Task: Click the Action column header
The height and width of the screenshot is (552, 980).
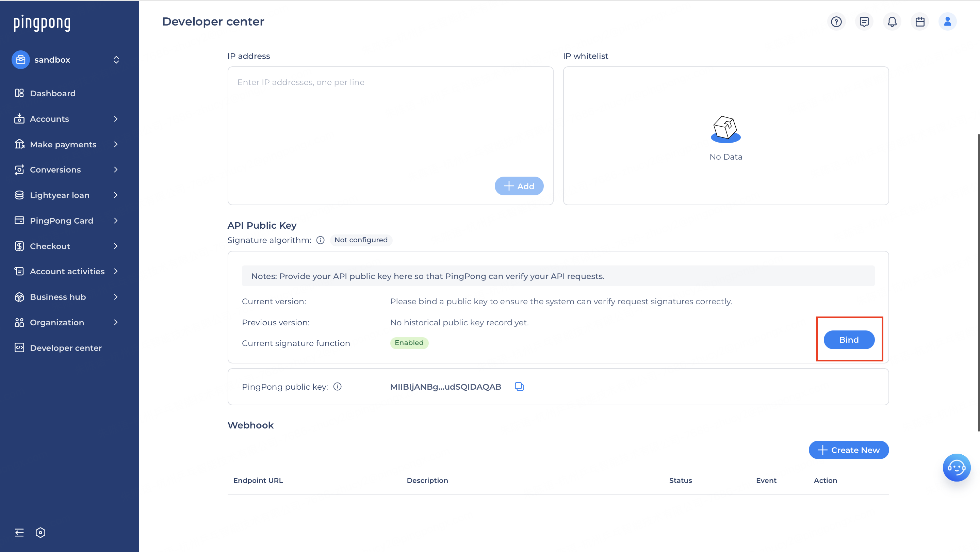Action: point(825,481)
